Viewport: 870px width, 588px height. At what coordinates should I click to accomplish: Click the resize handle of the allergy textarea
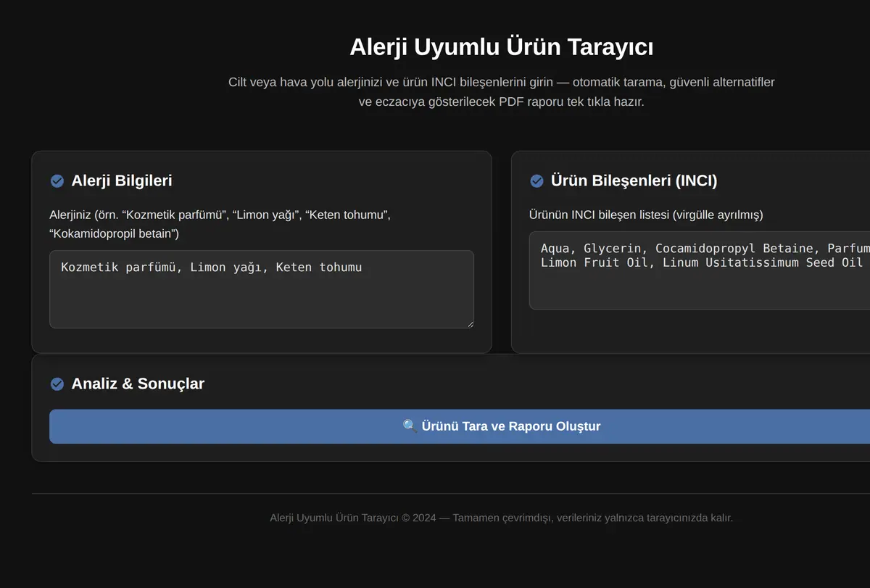coord(470,324)
